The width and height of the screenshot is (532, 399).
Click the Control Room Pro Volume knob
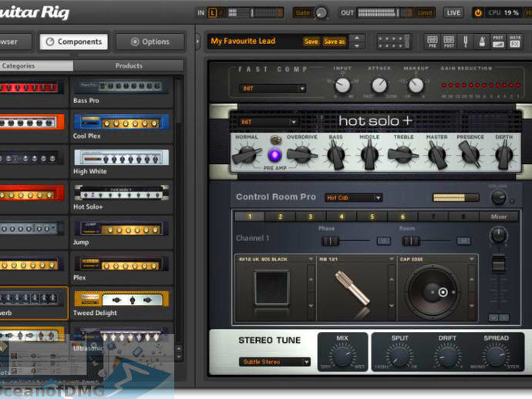click(498, 197)
